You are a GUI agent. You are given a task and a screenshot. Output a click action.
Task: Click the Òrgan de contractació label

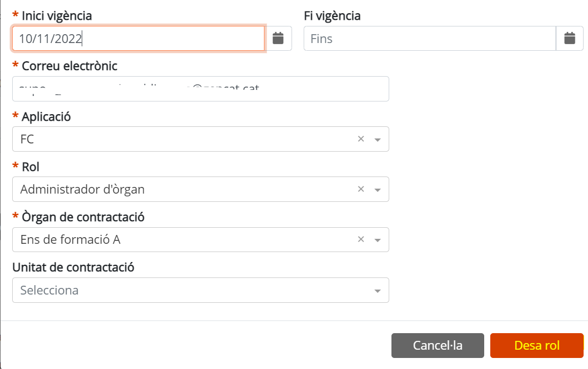point(83,217)
